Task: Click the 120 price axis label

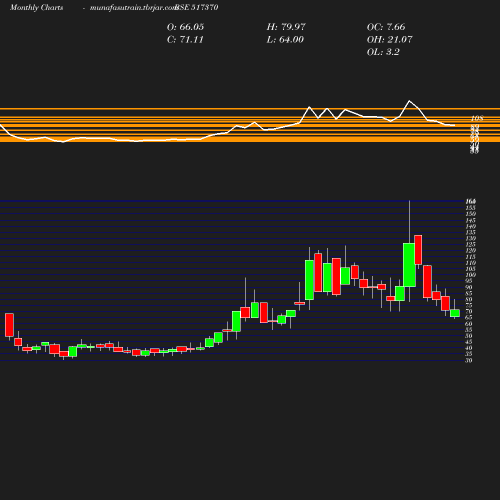Action: click(x=470, y=250)
